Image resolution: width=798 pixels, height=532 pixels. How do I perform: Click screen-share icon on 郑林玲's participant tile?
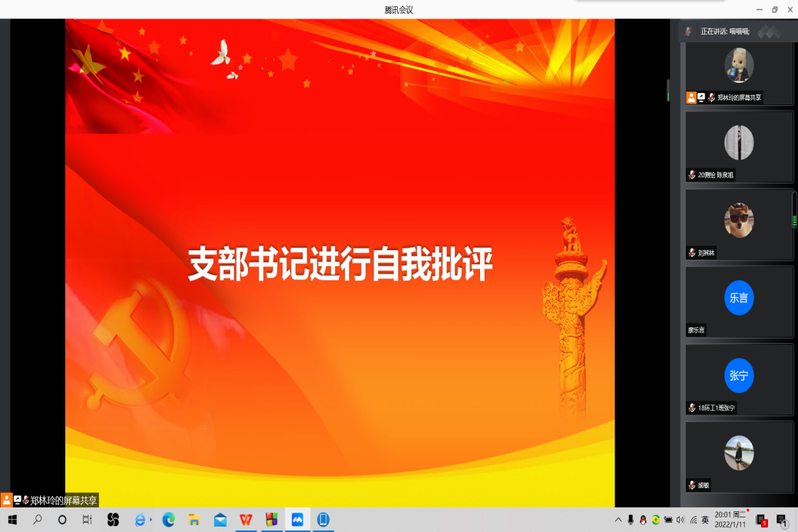701,97
